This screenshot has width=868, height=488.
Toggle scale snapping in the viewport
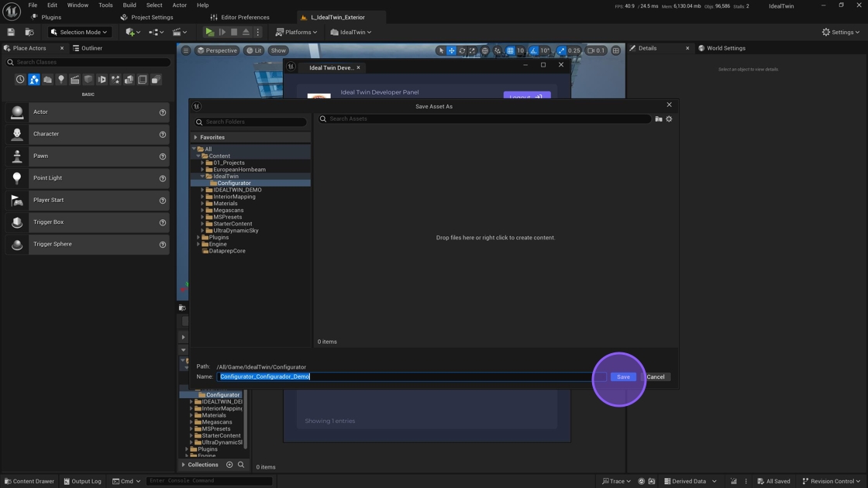[561, 50]
